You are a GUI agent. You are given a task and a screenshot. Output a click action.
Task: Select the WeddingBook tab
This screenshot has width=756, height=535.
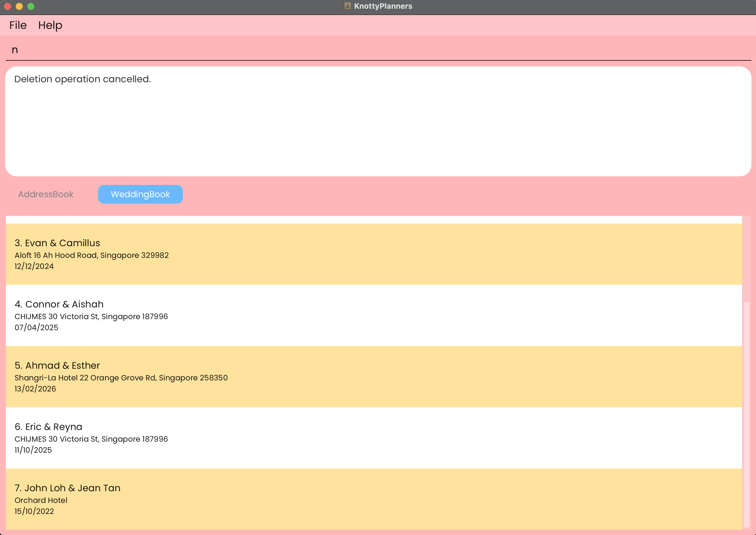140,194
